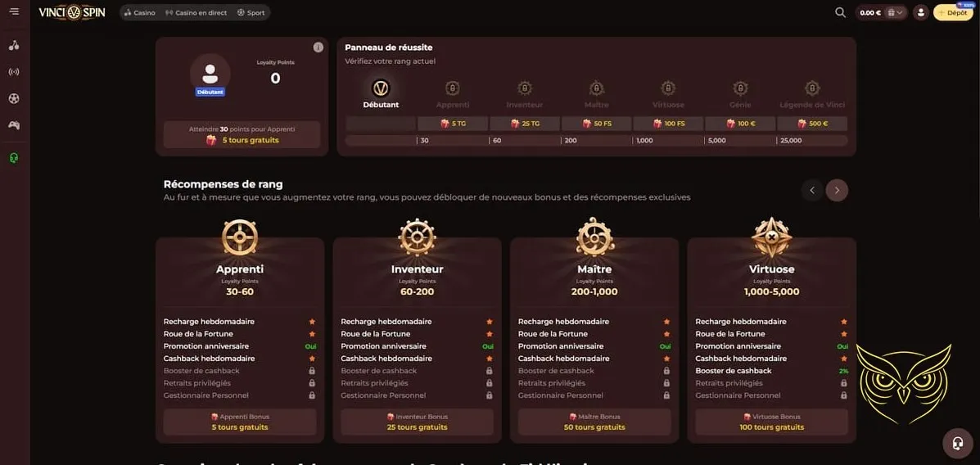Select the Inventeur rank icon in panel
Viewport: 980px width, 465px height.
pyautogui.click(x=524, y=88)
